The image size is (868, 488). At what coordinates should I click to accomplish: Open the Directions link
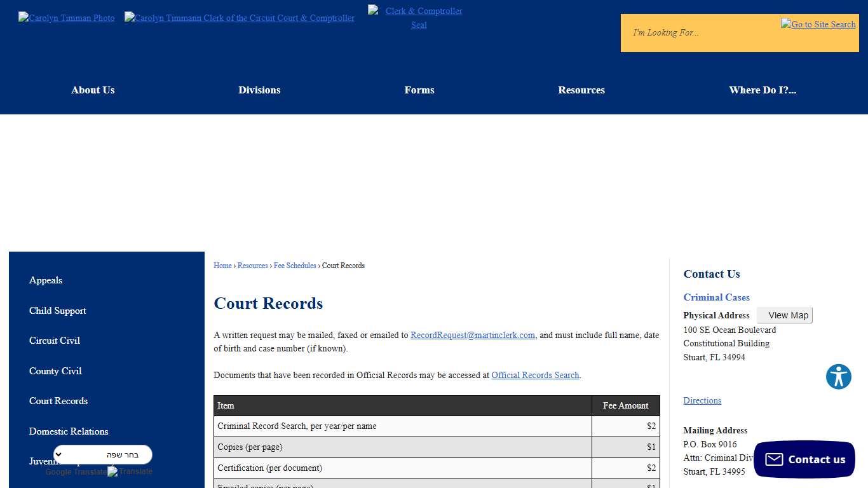coord(702,400)
